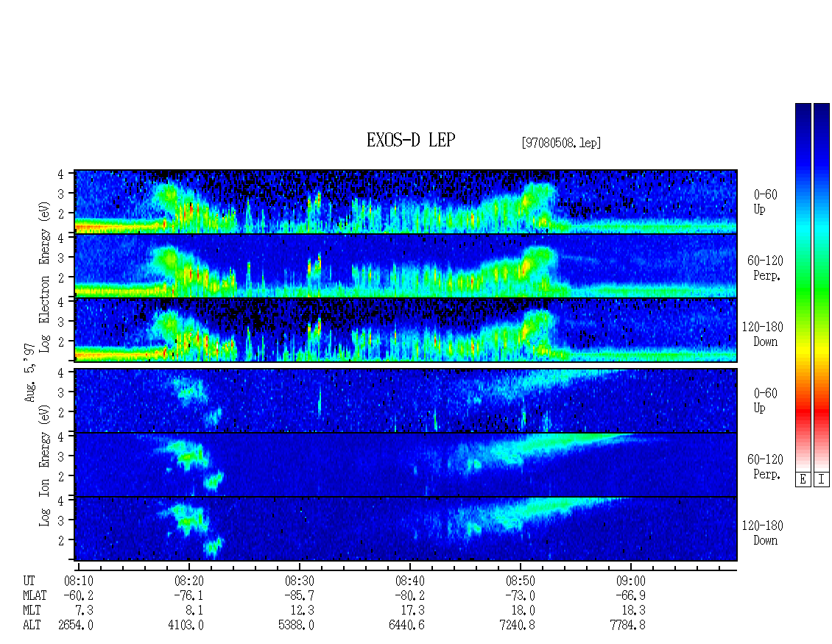Click the 08:40 time tick label

point(409,581)
